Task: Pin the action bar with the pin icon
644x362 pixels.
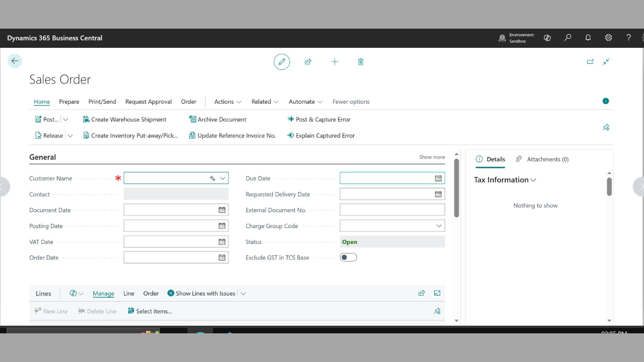Action: (x=606, y=128)
